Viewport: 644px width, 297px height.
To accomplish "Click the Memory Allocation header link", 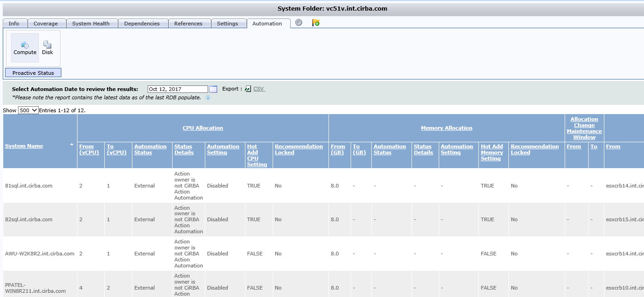I will [x=447, y=128].
